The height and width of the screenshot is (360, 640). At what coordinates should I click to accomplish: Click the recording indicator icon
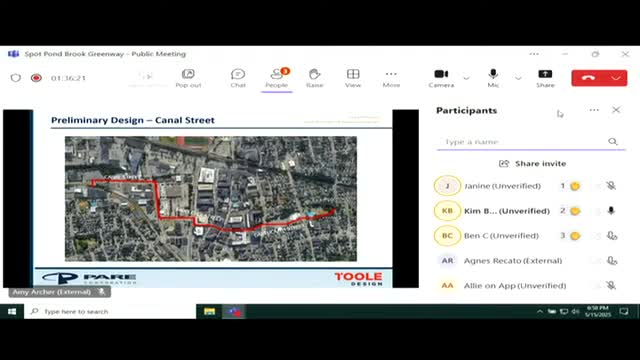pos(36,78)
